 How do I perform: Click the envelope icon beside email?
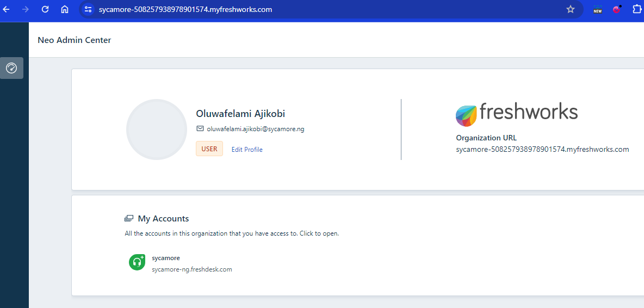[200, 128]
